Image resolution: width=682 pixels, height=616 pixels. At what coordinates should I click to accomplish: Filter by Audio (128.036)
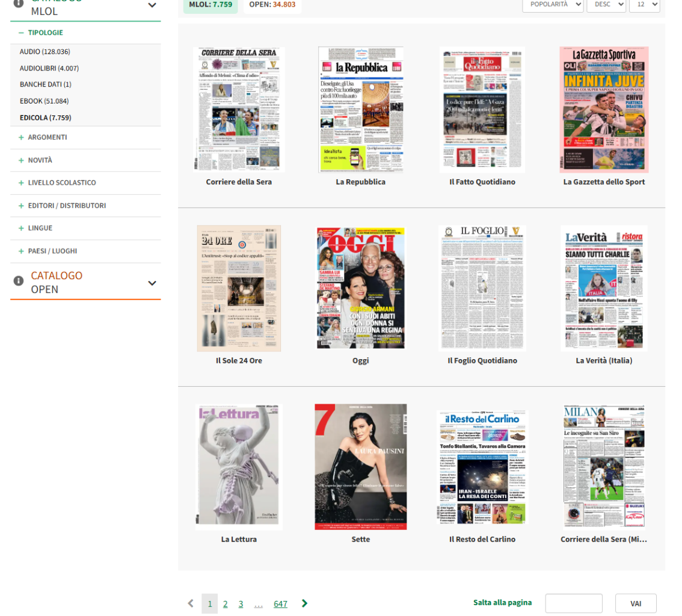tap(45, 52)
